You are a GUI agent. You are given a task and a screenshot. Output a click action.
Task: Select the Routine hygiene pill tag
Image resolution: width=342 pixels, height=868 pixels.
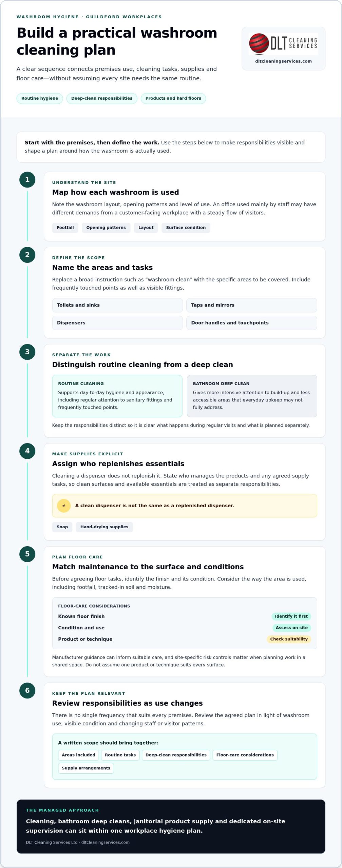point(40,98)
